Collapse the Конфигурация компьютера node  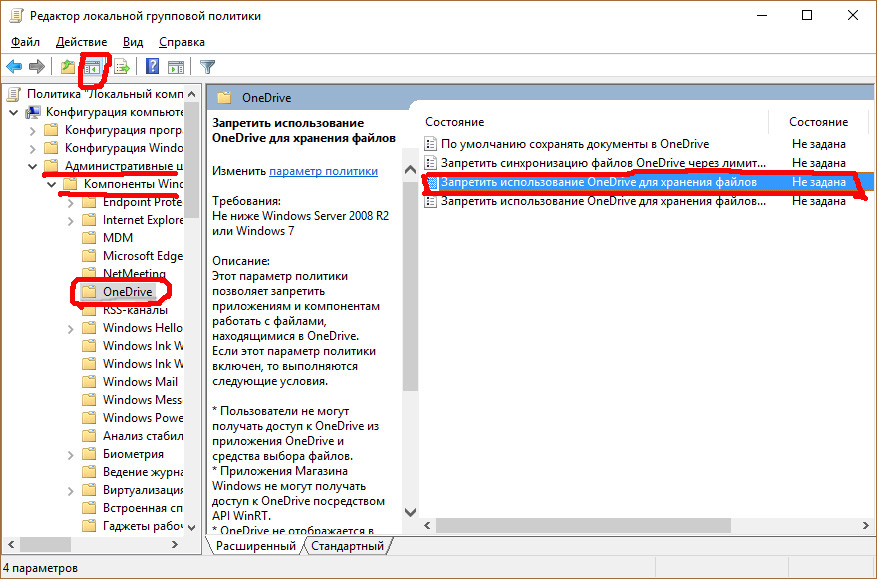pos(13,112)
